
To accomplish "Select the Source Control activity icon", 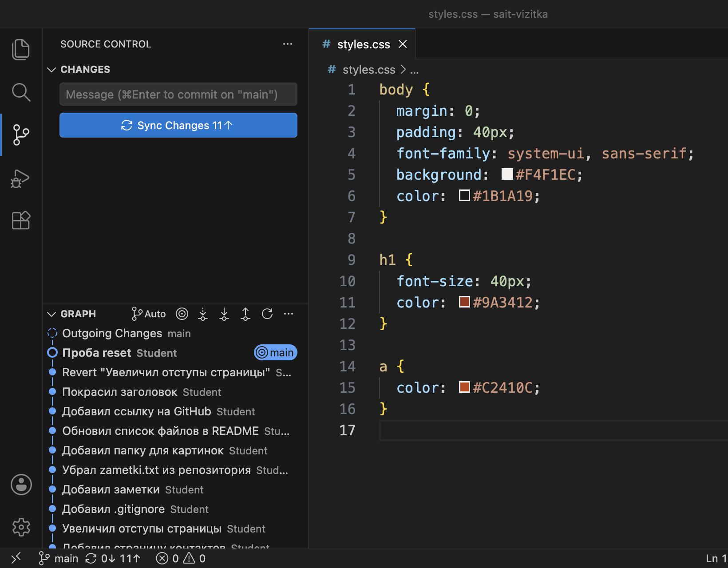I will (x=21, y=134).
